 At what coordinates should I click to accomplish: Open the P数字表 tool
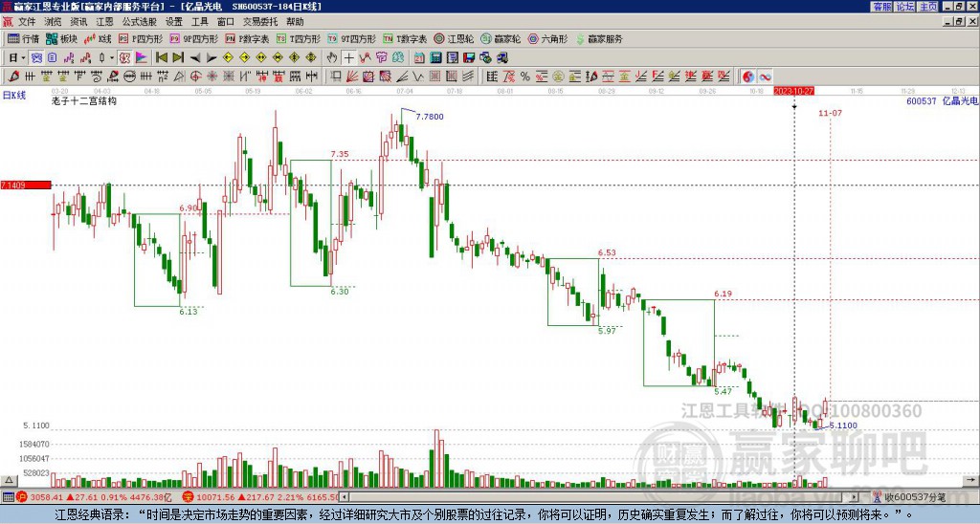click(247, 38)
